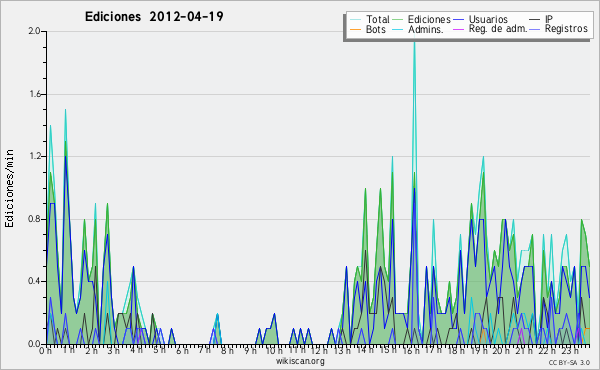The image size is (600, 370).
Task: Click the 2.0 y-axis value label
Action: 34,31
